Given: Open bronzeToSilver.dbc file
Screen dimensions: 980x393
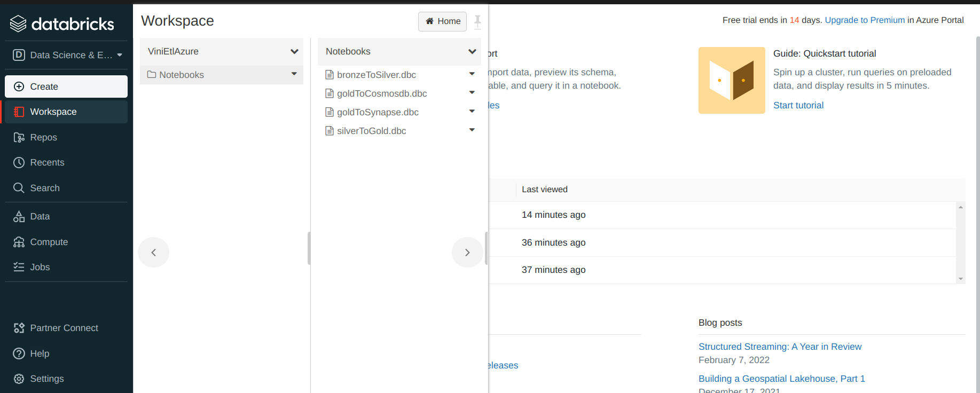Looking at the screenshot, I should coord(377,75).
